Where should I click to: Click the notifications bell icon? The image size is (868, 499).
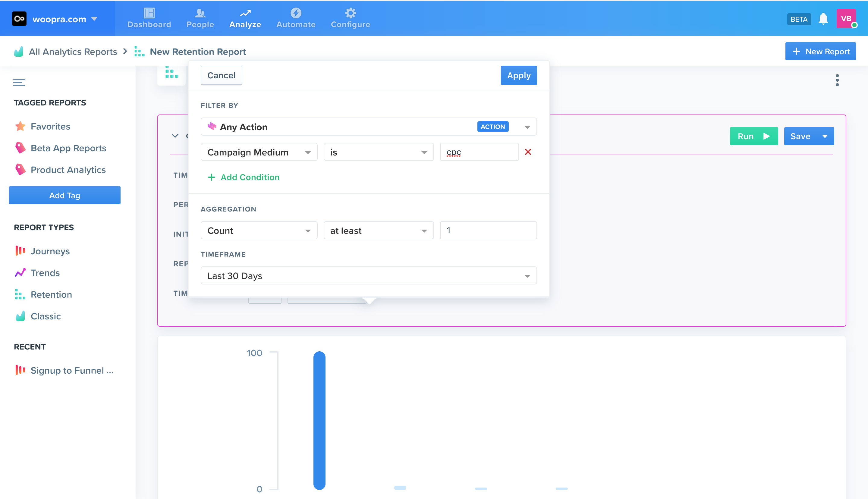tap(823, 19)
